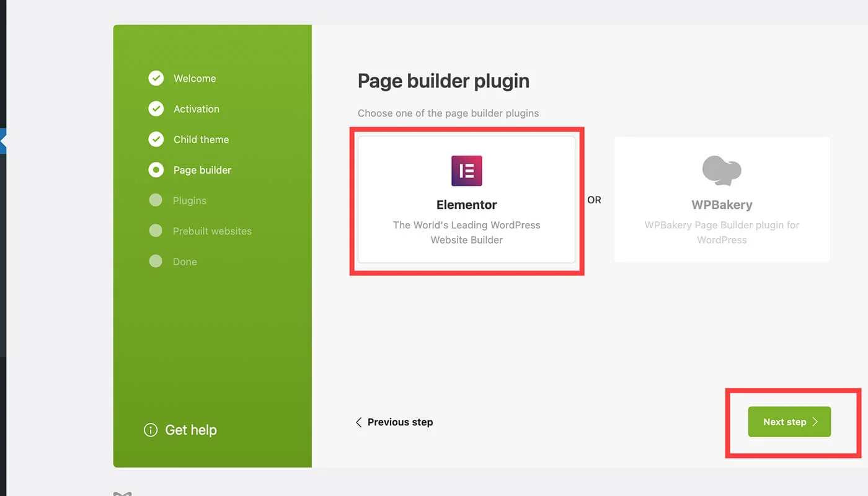868x496 pixels.
Task: Click the Get help info icon
Action: [x=150, y=430]
